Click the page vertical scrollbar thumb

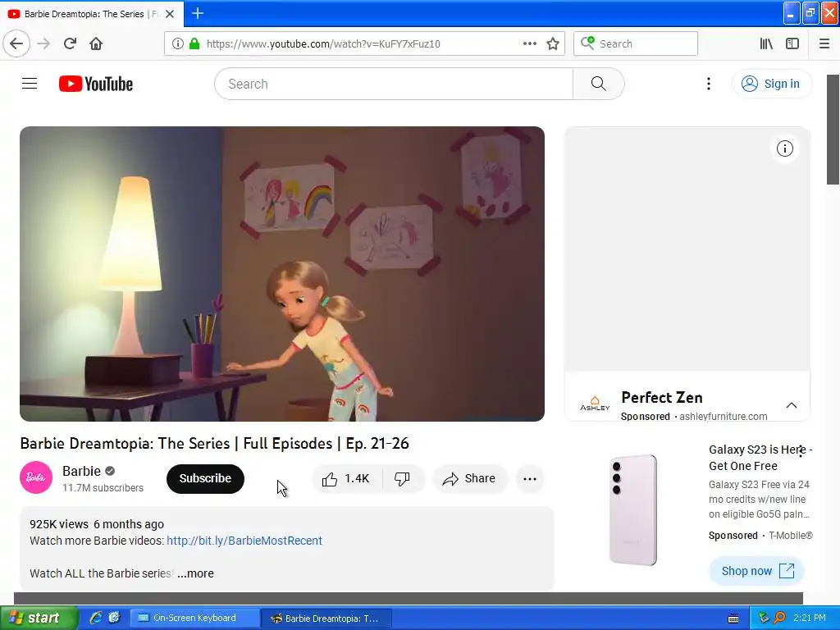[833, 130]
